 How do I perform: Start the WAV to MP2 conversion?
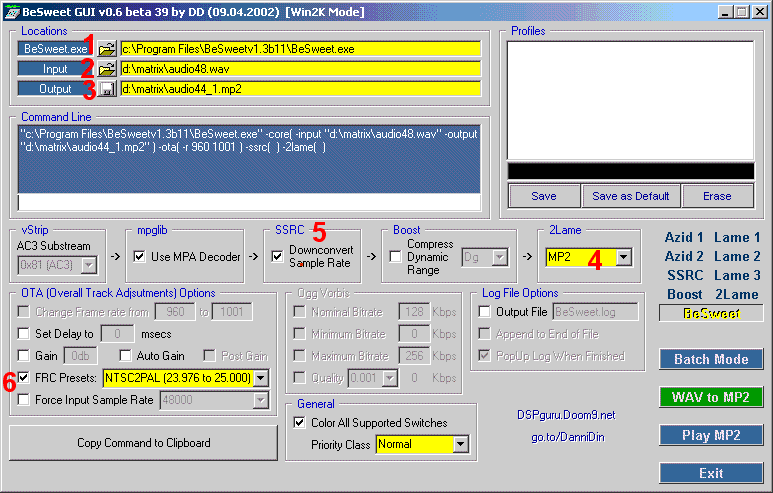[711, 397]
